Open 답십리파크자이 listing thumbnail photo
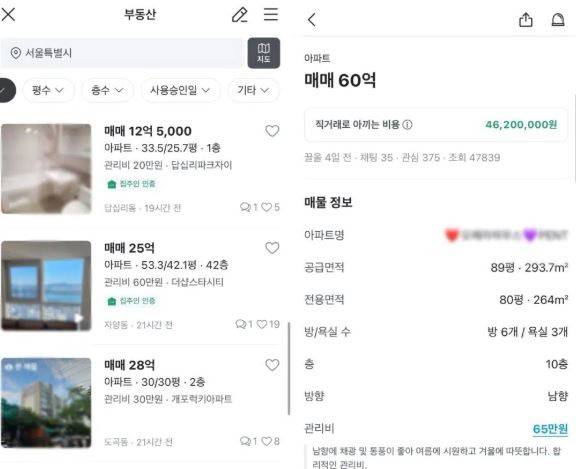The width and height of the screenshot is (576, 469). (x=46, y=169)
